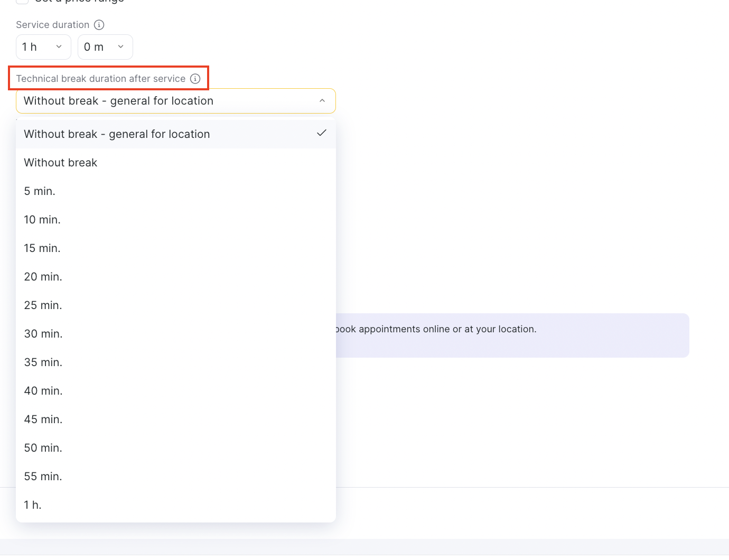Open the hours duration dropdown
Screen dimensions: 729x560
tap(43, 47)
